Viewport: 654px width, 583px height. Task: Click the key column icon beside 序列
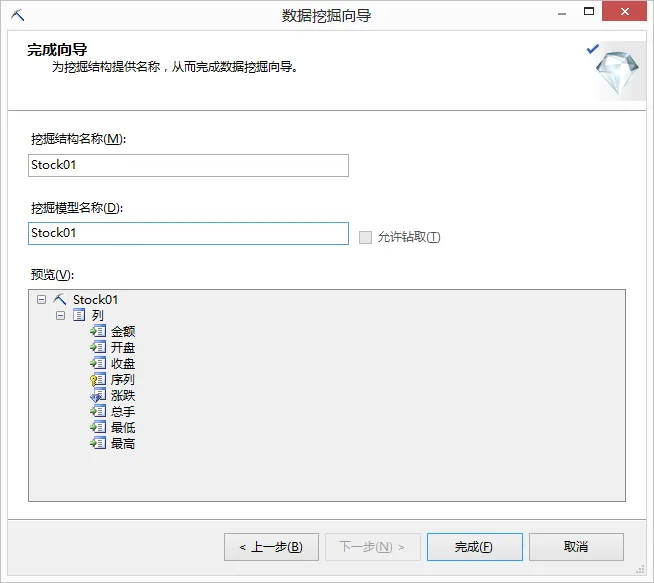click(x=98, y=379)
